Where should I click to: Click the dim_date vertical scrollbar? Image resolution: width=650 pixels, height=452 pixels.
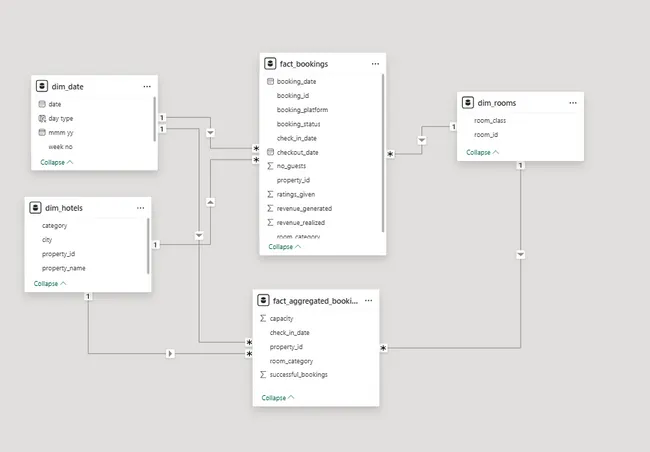click(x=155, y=119)
